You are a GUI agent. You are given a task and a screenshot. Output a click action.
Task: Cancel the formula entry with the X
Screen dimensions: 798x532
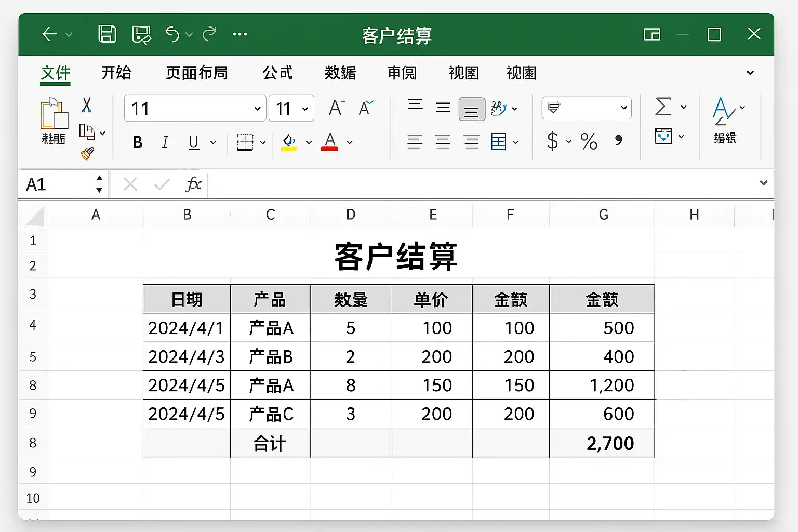130,184
